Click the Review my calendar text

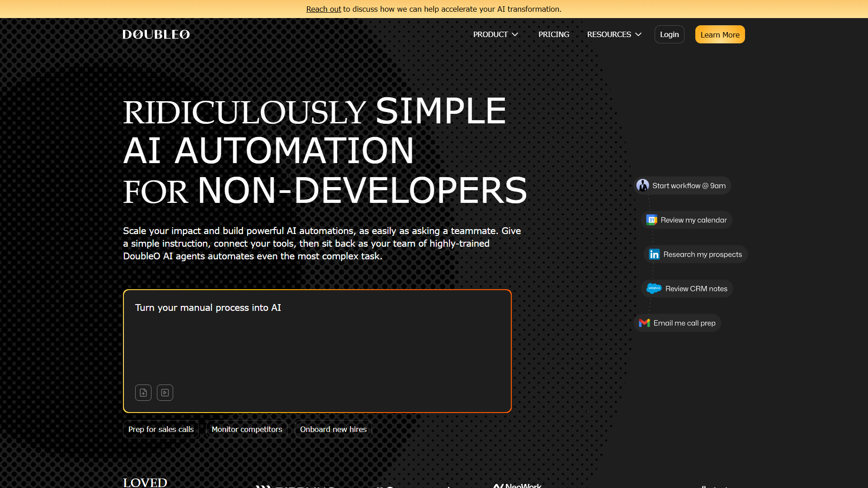tap(694, 220)
